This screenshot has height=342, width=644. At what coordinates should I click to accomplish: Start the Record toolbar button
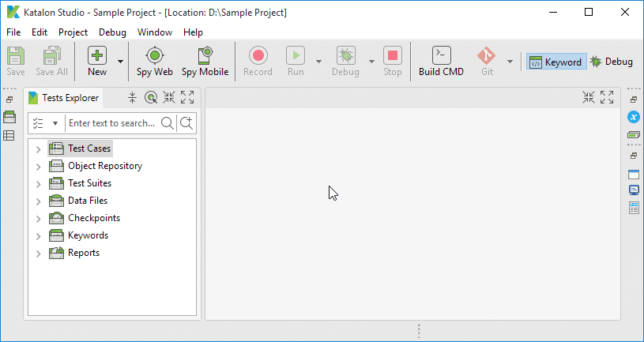(258, 62)
